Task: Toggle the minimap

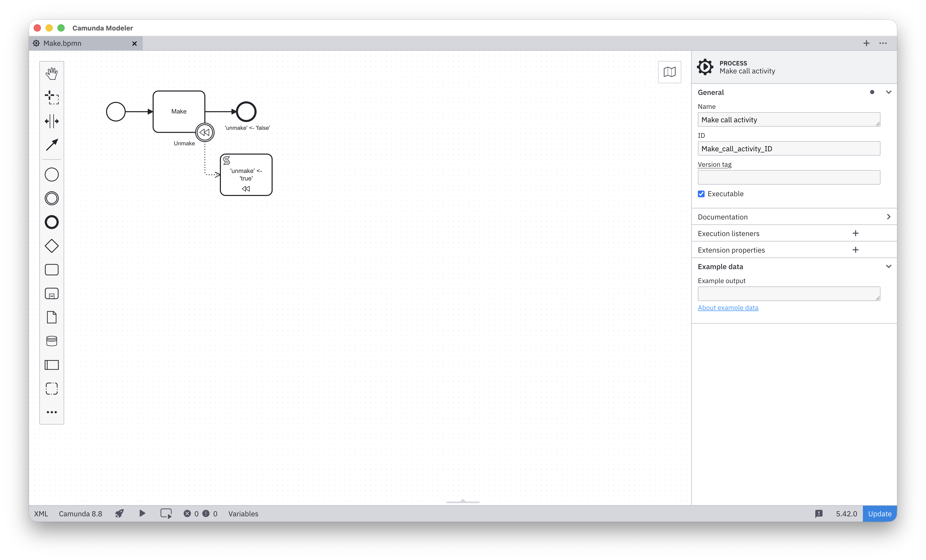Action: point(669,72)
